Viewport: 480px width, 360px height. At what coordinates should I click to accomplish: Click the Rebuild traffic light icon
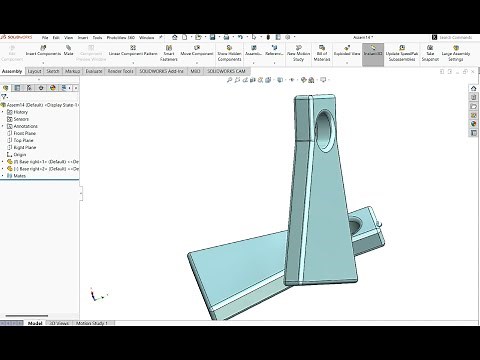point(268,37)
